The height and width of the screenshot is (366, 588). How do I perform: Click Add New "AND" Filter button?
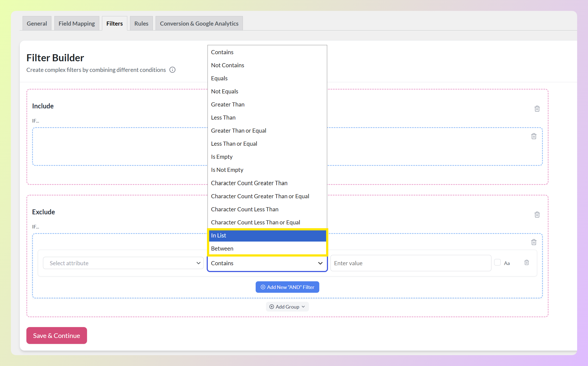point(287,287)
